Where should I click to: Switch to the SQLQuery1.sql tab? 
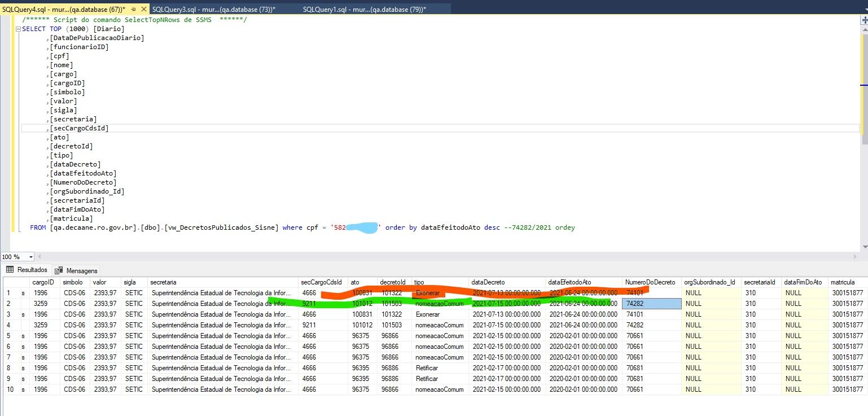point(365,10)
